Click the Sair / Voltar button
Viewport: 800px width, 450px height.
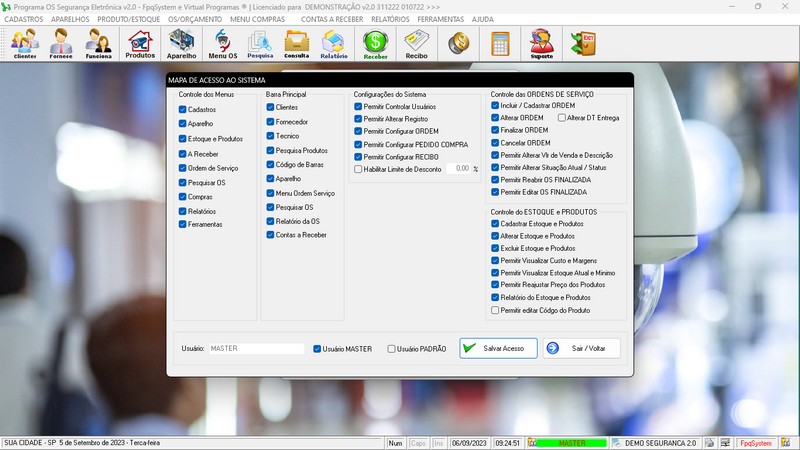(581, 348)
